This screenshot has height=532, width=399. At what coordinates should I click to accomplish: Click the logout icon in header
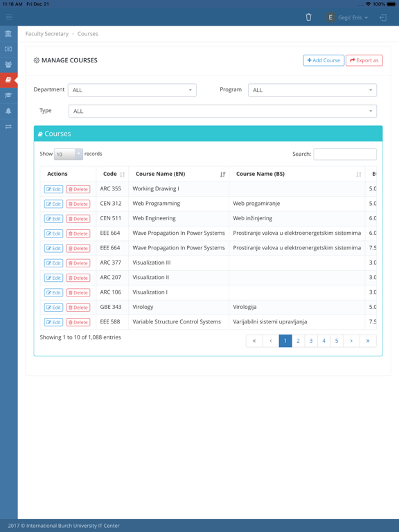(x=383, y=17)
